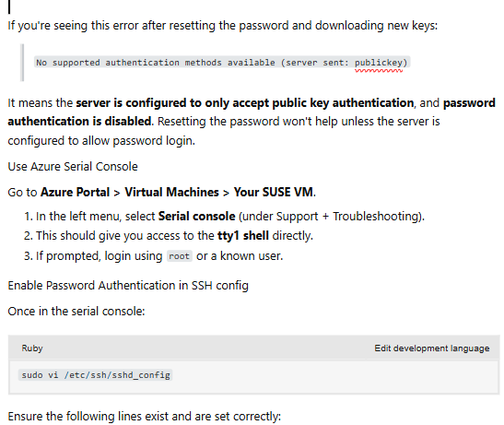Viewport: 504px width, 425px height.
Task: Click 'Enable Password Authentication in SSH config' heading
Action: (128, 286)
